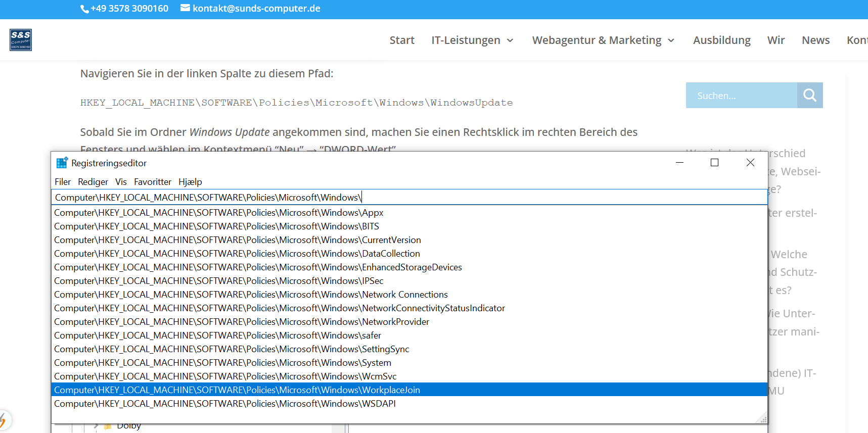Click the envelope email icon
The image size is (868, 433).
(x=185, y=8)
